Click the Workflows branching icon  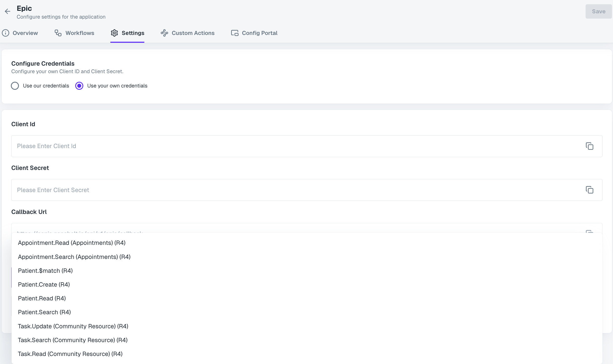click(x=58, y=33)
